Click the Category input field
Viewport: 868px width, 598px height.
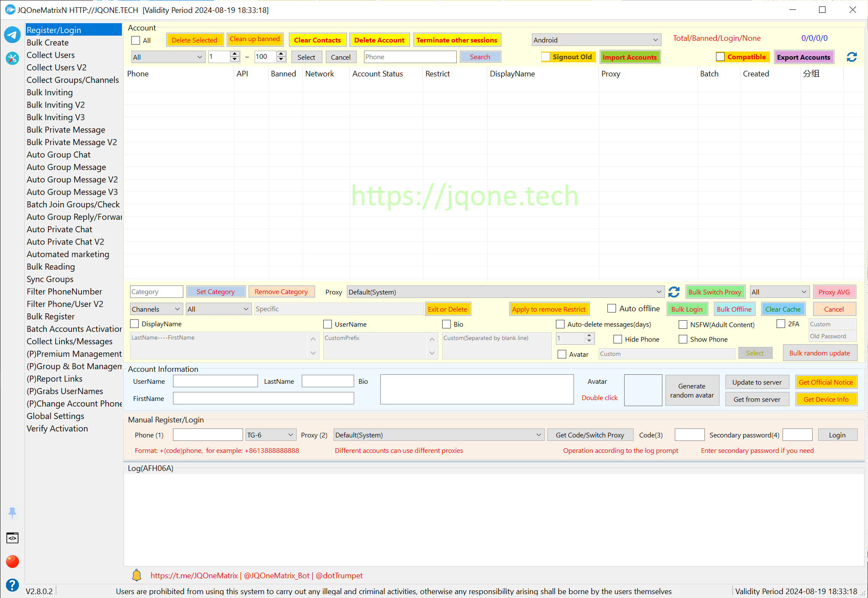[x=156, y=292]
